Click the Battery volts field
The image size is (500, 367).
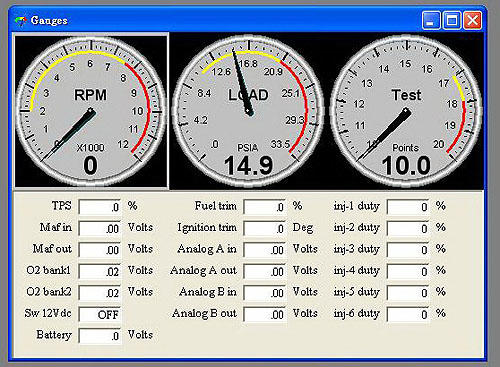pos(100,336)
